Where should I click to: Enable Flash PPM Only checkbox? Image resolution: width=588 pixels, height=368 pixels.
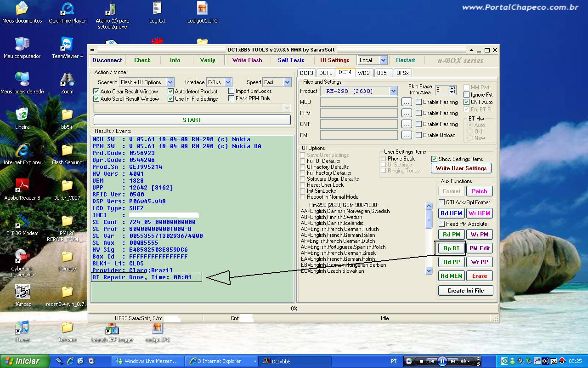tap(232, 98)
